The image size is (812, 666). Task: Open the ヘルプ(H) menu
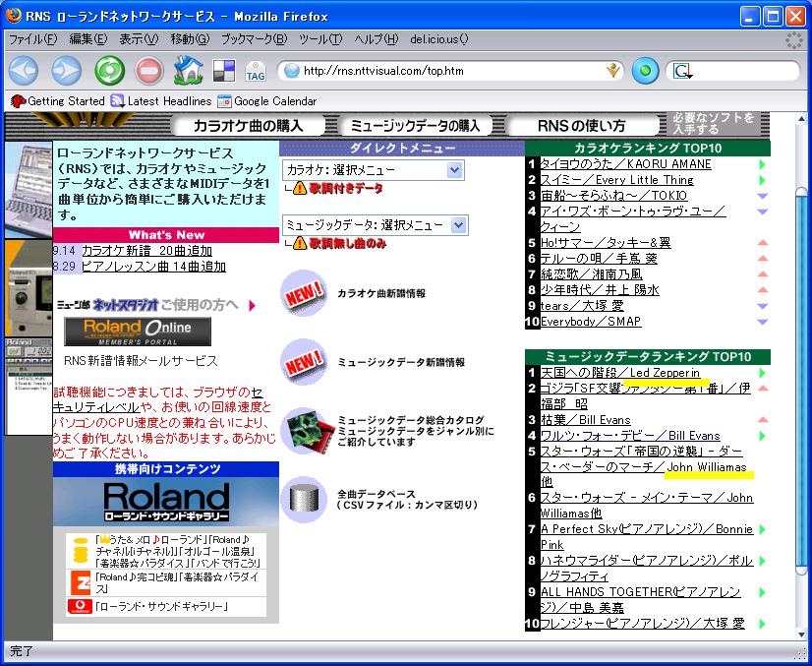377,39
